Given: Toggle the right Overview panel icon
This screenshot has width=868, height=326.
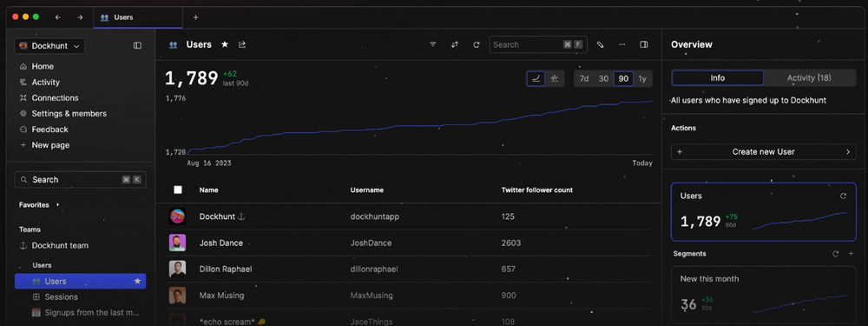Looking at the screenshot, I should pyautogui.click(x=643, y=45).
